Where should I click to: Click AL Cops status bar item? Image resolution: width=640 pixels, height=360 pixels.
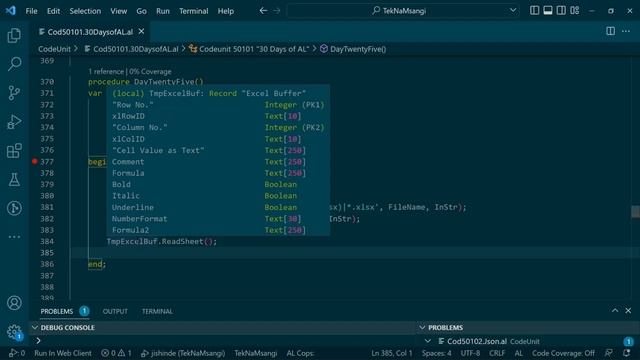pyautogui.click(x=300, y=353)
